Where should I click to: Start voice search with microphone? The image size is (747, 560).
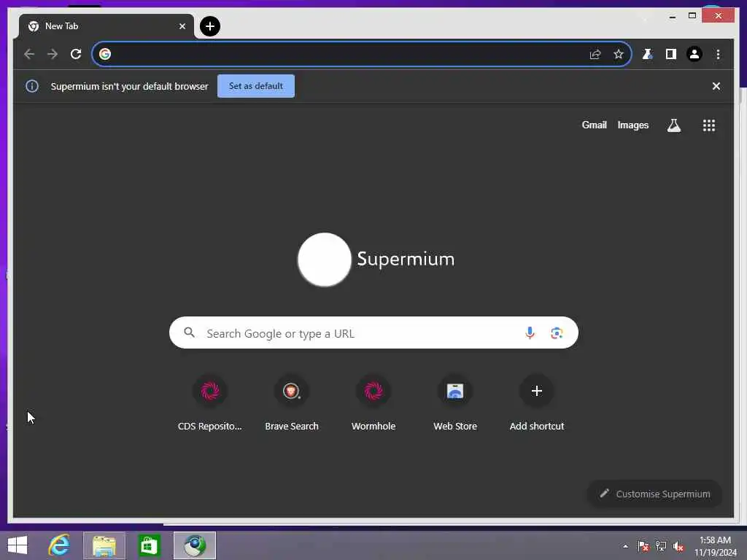coord(530,332)
